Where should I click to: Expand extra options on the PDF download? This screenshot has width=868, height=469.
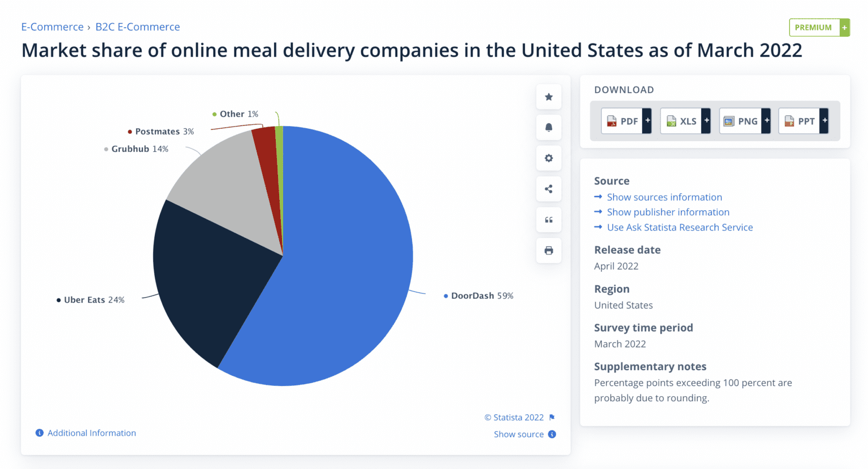click(x=647, y=121)
